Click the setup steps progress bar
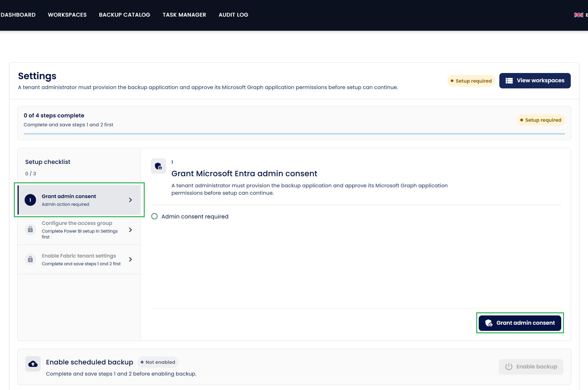 [294, 134]
